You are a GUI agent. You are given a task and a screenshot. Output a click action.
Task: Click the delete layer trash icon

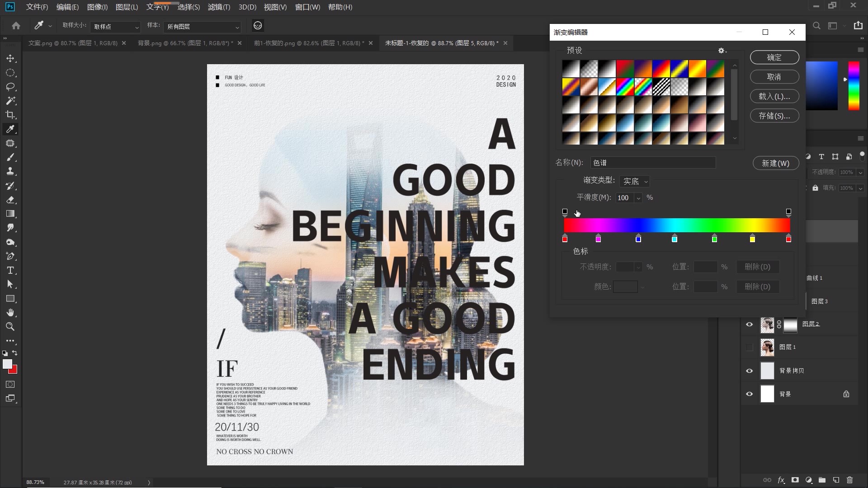(849, 480)
